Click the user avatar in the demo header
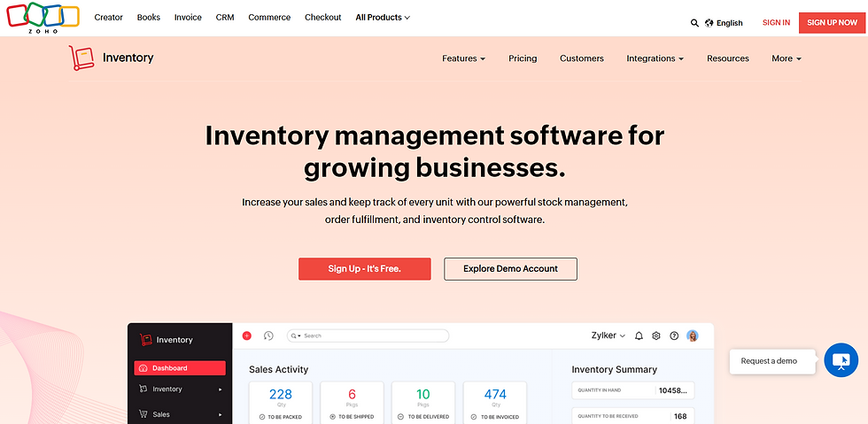Viewport: 868px width, 424px height. coord(692,335)
